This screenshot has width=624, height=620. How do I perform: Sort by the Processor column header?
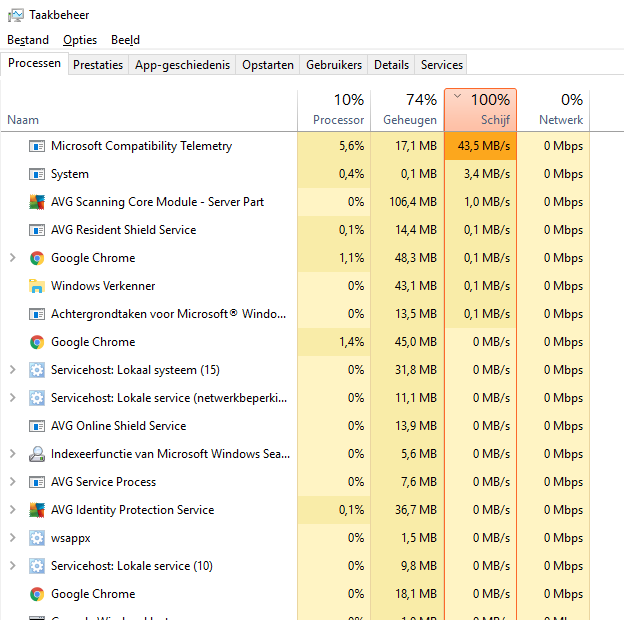pyautogui.click(x=334, y=110)
